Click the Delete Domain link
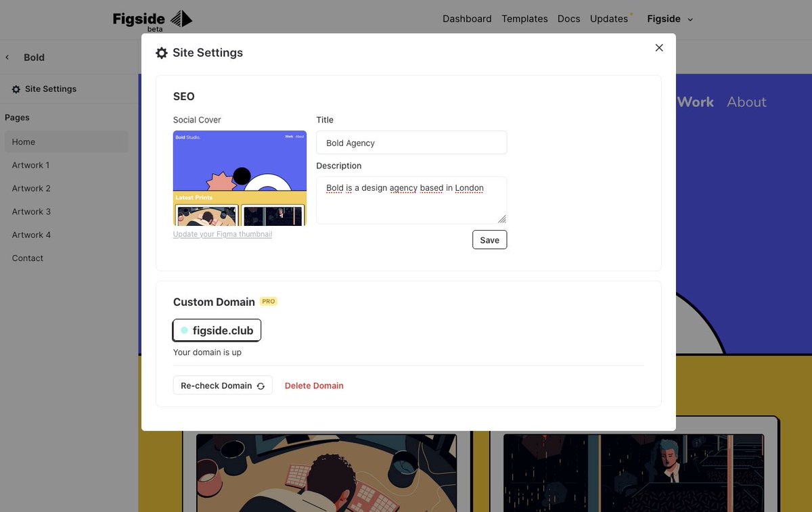The image size is (812, 512). pos(314,386)
